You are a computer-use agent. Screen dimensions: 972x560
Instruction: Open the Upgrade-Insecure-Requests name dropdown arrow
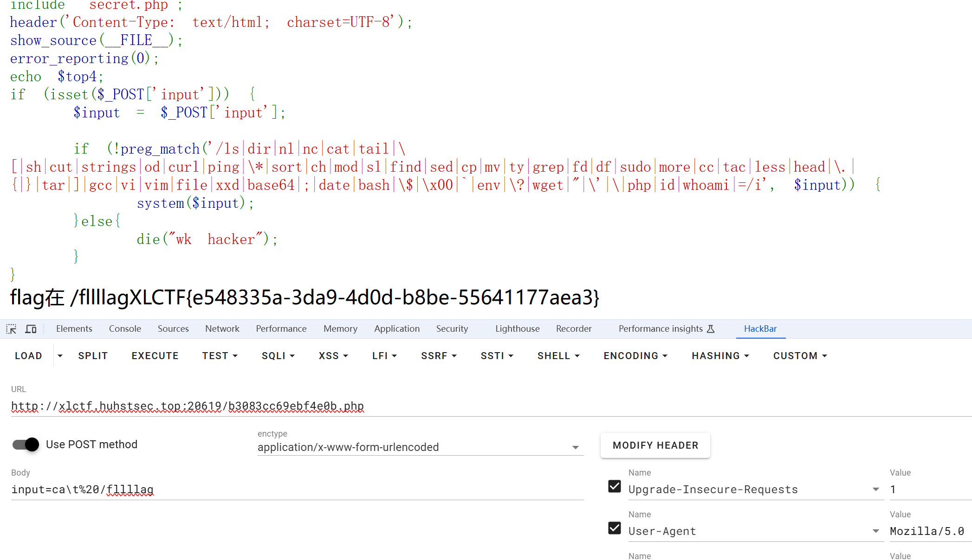pos(875,489)
